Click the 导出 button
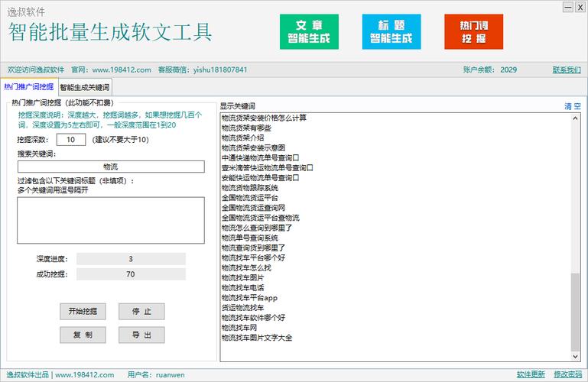 coord(141,335)
